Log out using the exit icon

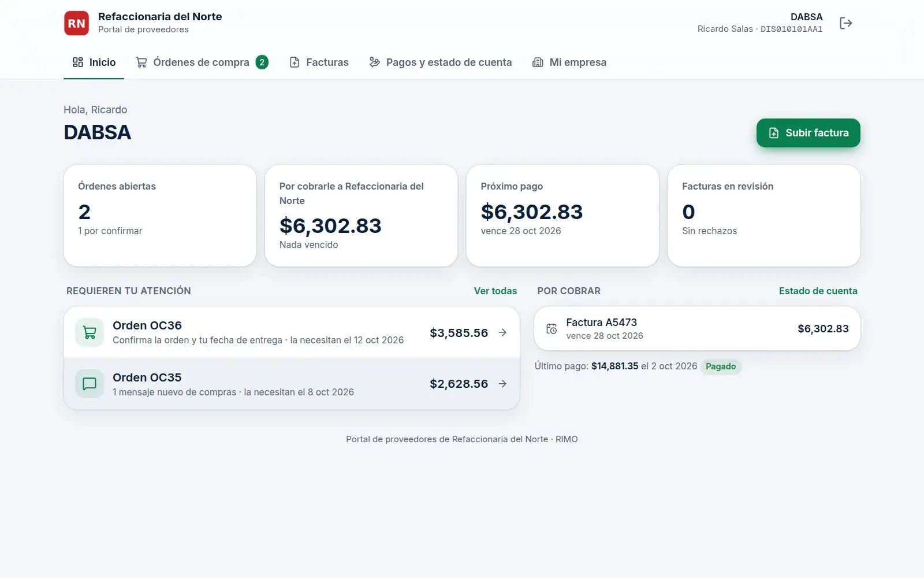point(845,23)
